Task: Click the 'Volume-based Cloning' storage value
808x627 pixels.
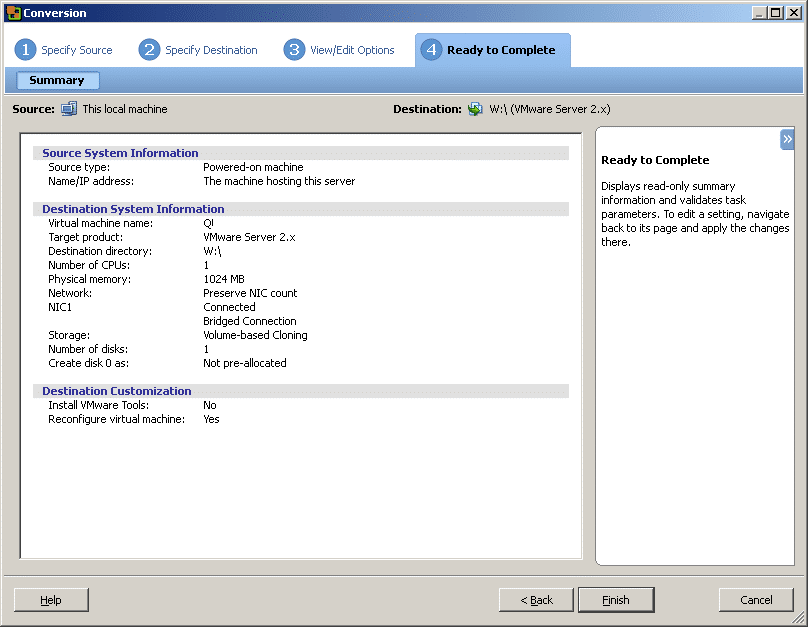Action: 255,335
